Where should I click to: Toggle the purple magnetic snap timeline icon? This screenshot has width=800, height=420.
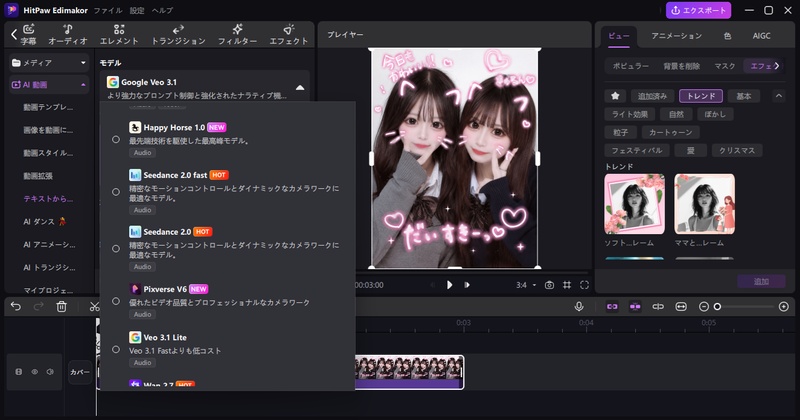635,307
